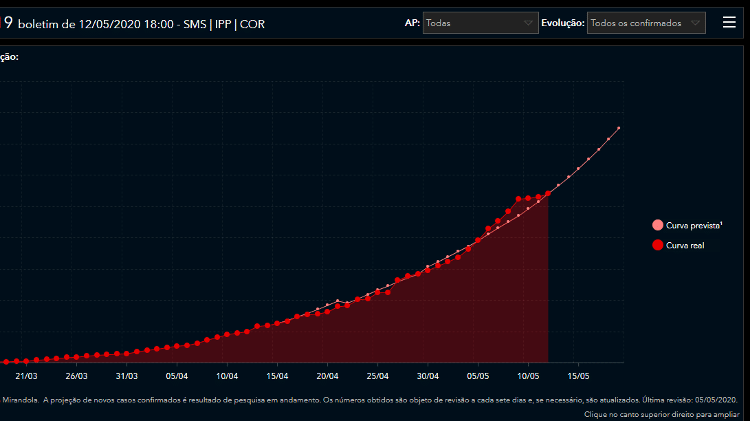
Task: Open the hamburger menu in the header
Action: tap(729, 22)
